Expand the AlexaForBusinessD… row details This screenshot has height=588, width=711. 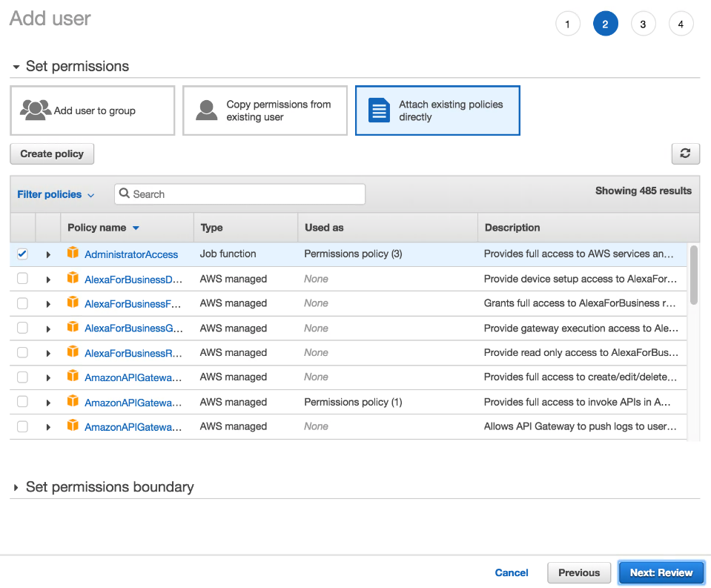tap(48, 280)
